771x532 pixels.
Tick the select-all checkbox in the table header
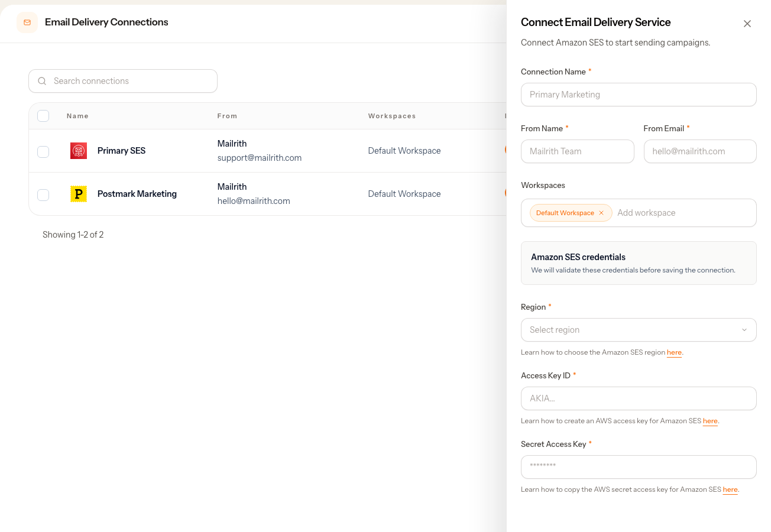click(43, 116)
